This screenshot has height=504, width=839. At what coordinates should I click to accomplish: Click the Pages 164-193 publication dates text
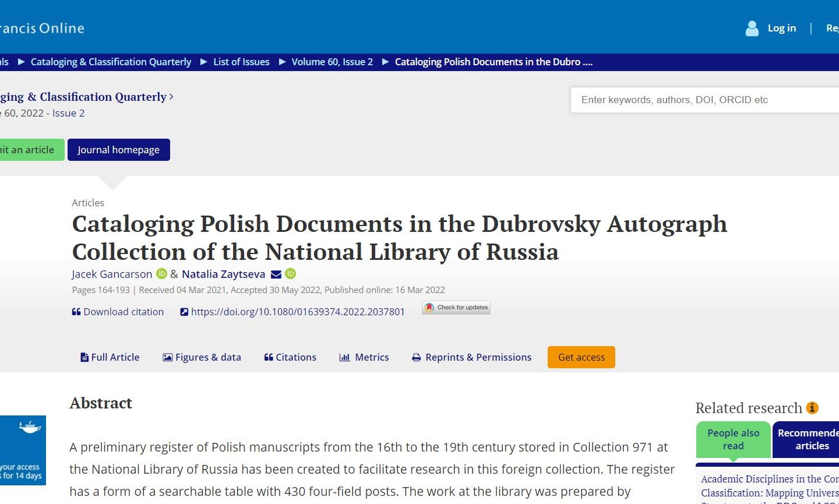pos(258,290)
